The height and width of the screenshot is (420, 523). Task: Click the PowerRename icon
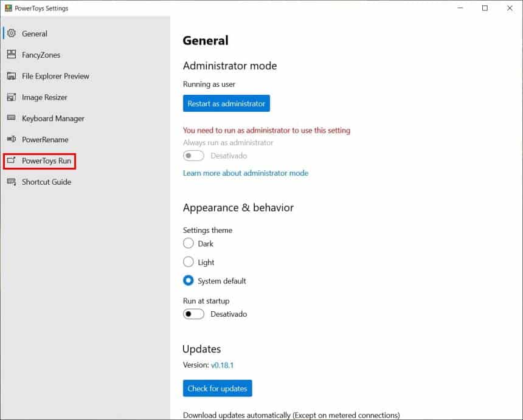[12, 139]
